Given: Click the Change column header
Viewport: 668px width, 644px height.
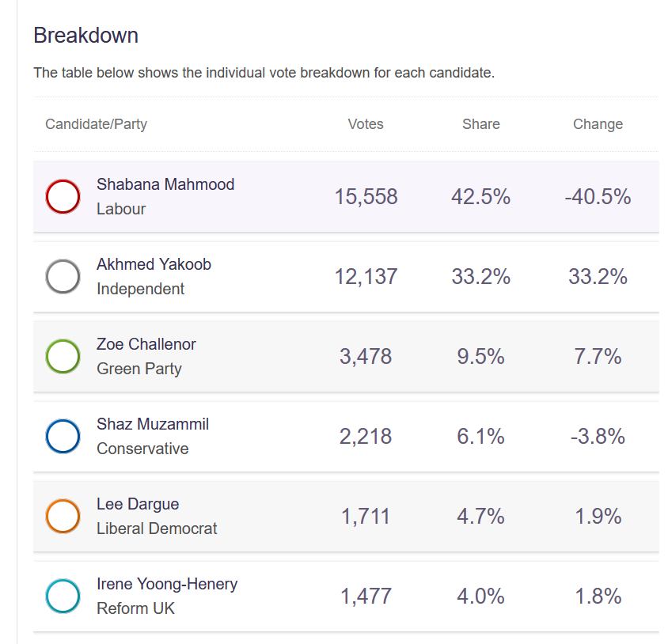Looking at the screenshot, I should pos(598,124).
